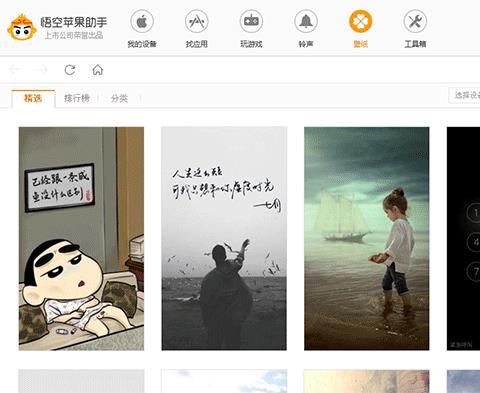Viewport: 480px width, 393px height.
Task: Open the girl with sailboat wallpaper
Action: click(x=367, y=239)
